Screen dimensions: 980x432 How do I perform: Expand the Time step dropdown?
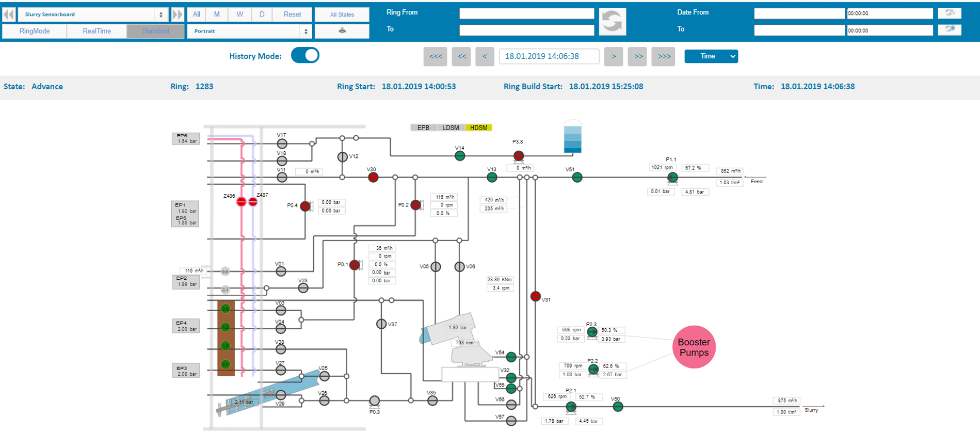pyautogui.click(x=711, y=56)
